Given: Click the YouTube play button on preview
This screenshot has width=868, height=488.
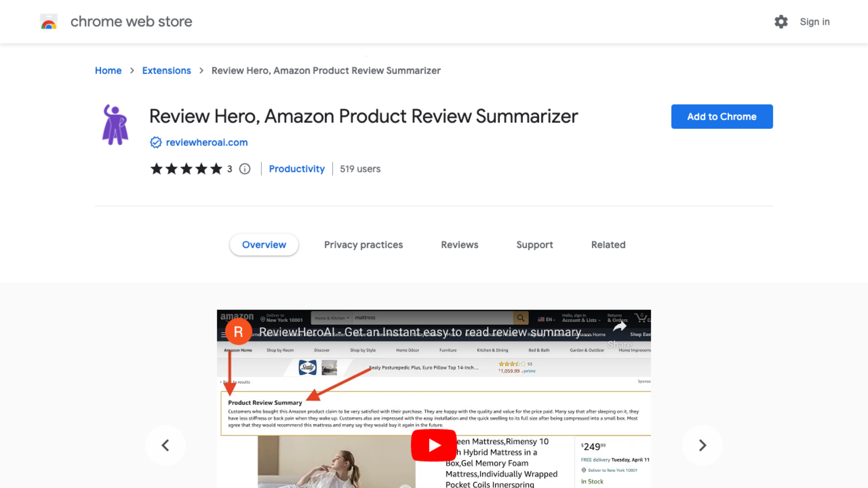Looking at the screenshot, I should pos(434,445).
